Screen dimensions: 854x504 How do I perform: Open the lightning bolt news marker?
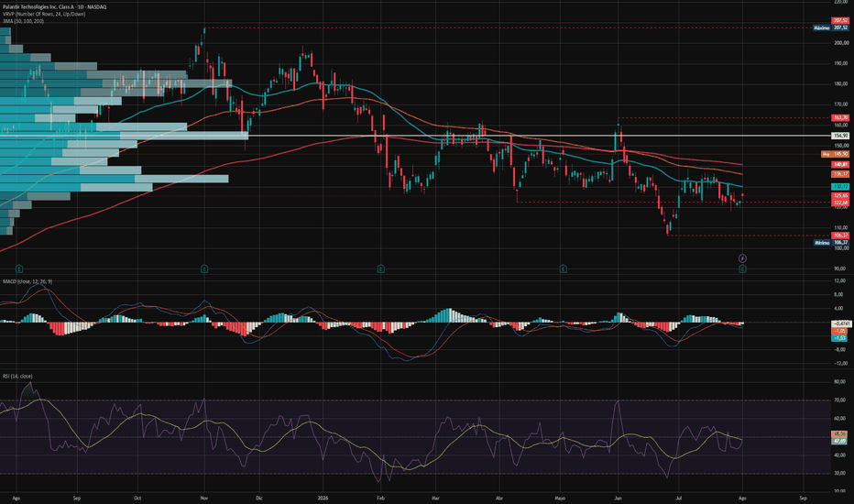[x=742, y=258]
